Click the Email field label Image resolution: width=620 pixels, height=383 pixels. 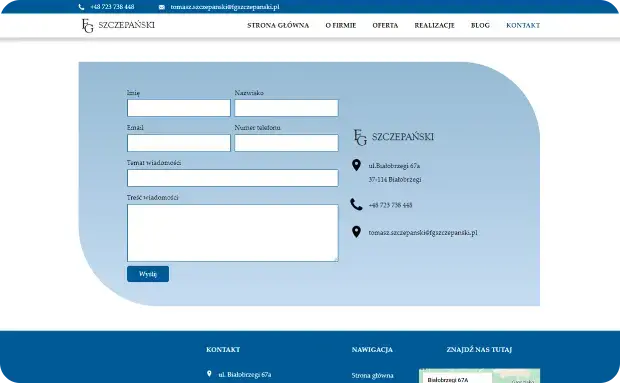pyautogui.click(x=135, y=128)
